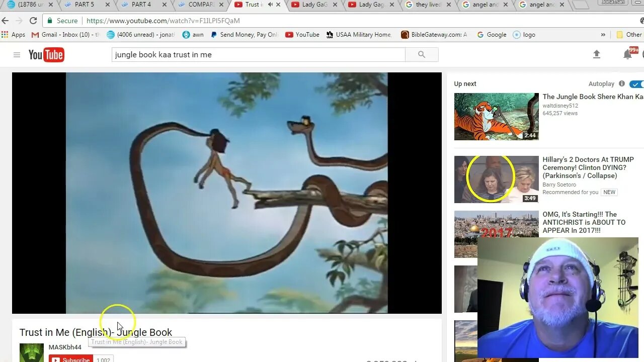Click the Jungle Book video player

click(x=227, y=193)
